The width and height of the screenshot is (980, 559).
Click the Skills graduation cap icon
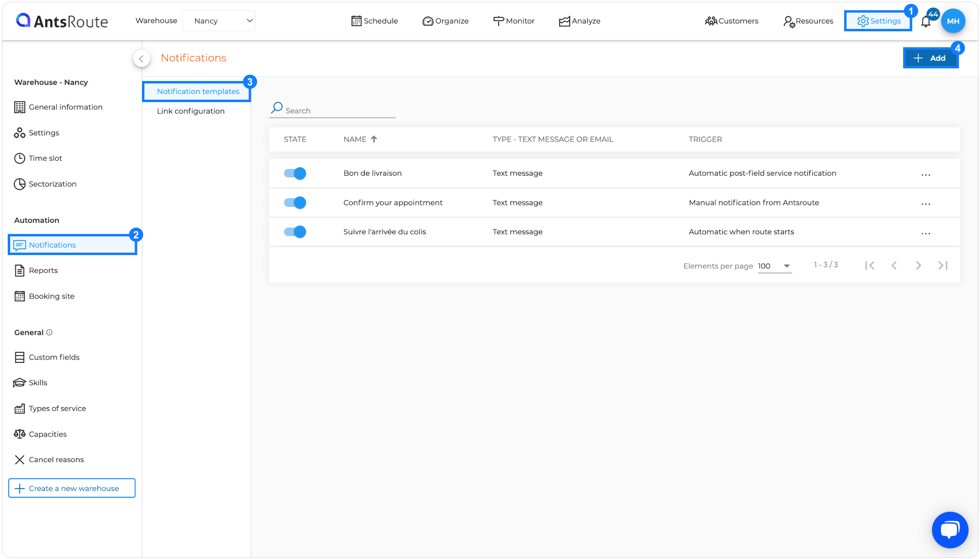pos(19,383)
